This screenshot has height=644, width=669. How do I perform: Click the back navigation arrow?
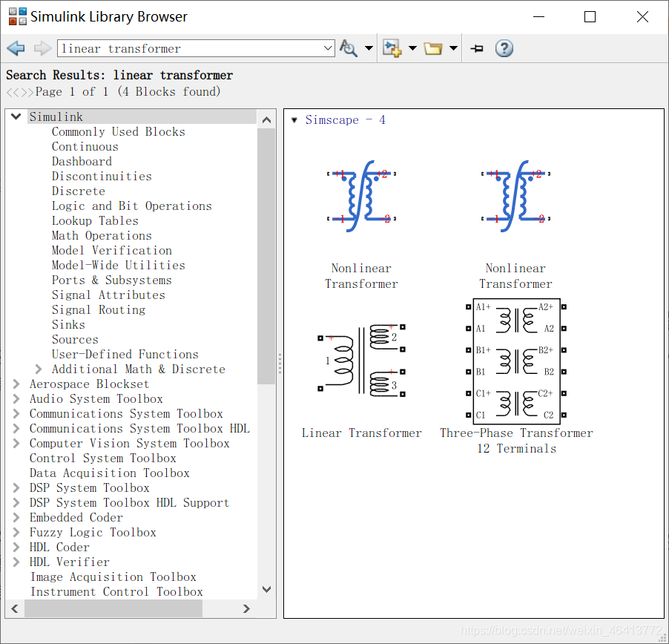(16, 48)
